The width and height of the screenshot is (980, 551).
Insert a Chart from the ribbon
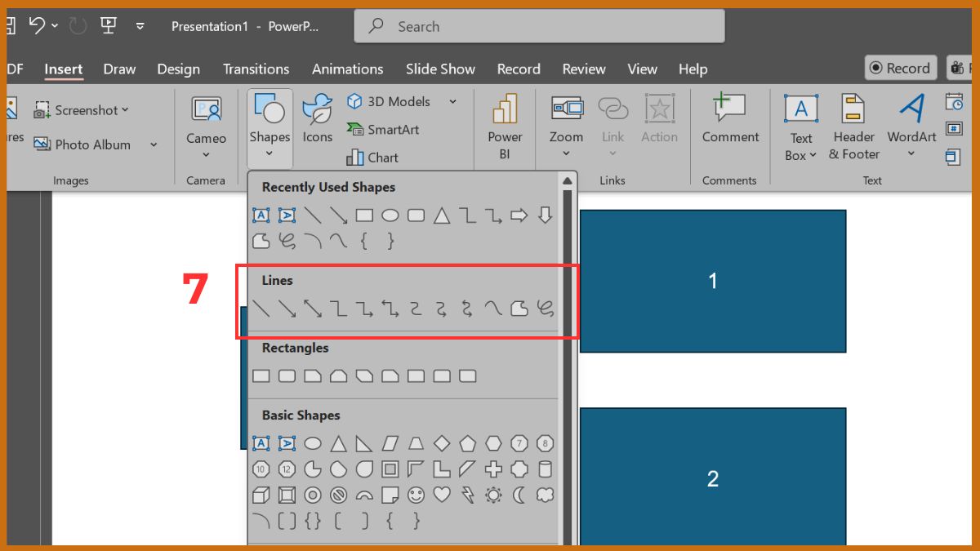pyautogui.click(x=372, y=157)
